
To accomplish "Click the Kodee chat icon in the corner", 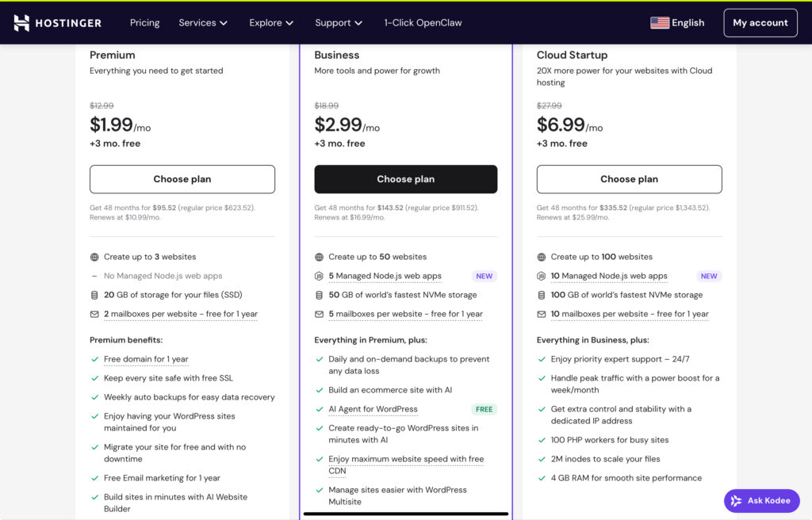I will 734,500.
